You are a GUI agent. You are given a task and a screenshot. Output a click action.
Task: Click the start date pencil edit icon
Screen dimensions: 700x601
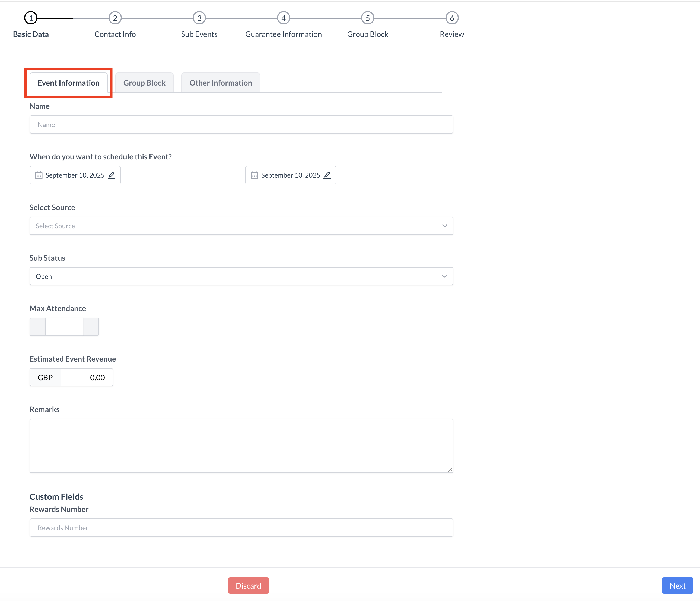pos(112,175)
